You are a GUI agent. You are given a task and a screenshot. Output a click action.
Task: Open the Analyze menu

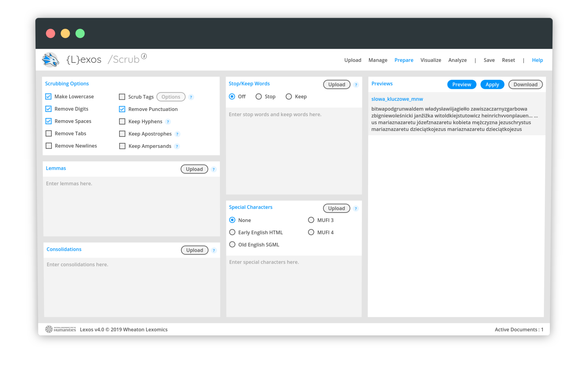click(458, 60)
